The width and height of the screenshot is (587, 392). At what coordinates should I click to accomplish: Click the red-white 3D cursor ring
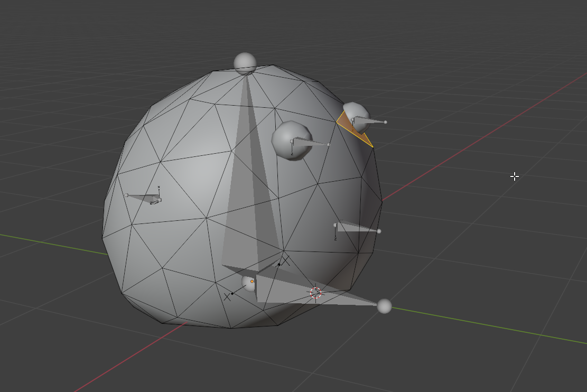coord(315,293)
